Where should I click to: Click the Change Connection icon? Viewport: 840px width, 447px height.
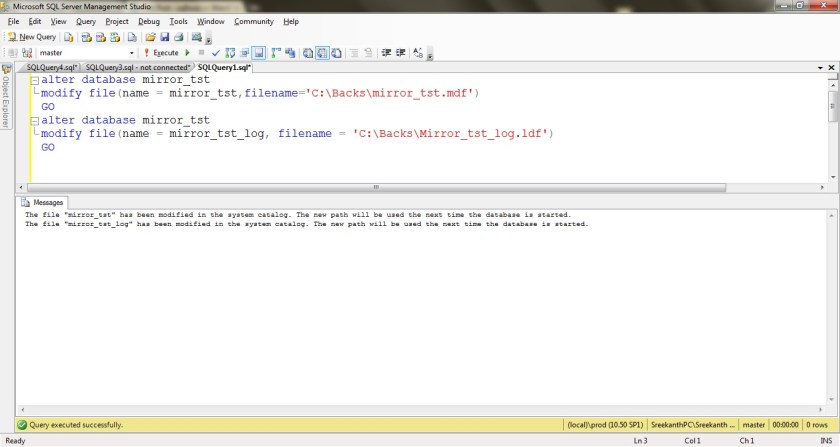(26, 53)
